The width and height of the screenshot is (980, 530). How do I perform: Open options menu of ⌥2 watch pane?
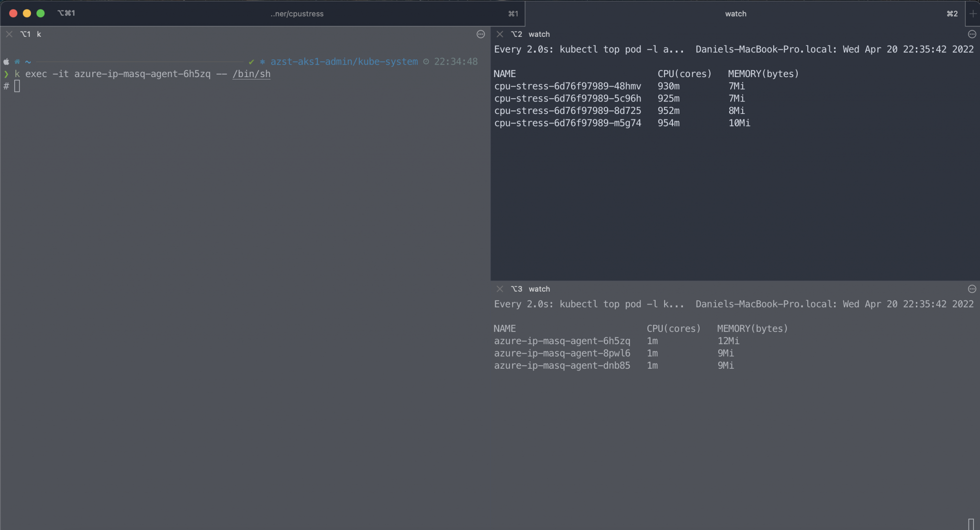(x=971, y=34)
